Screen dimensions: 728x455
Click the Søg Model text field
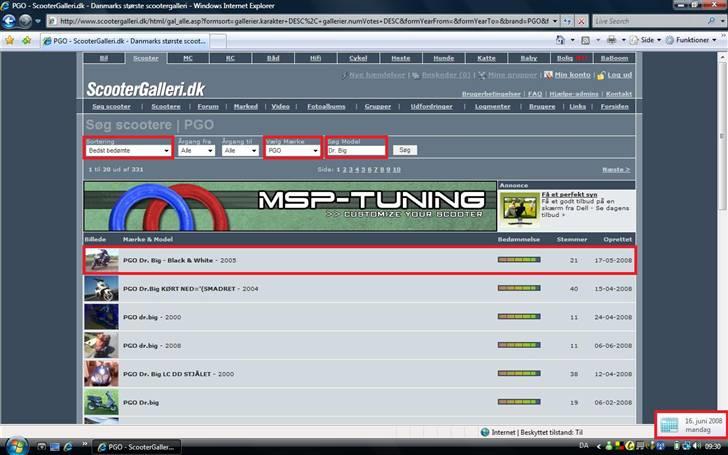355,150
